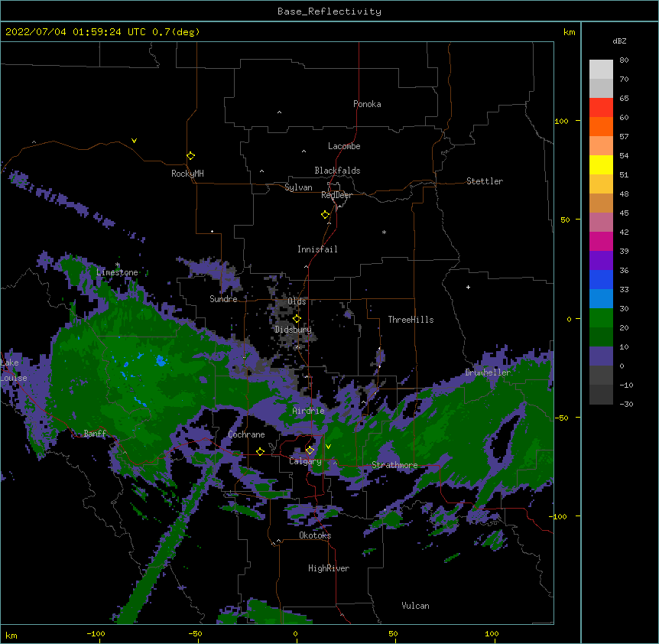659x644 pixels.
Task: Click the Limestone label
Action: pyautogui.click(x=117, y=272)
